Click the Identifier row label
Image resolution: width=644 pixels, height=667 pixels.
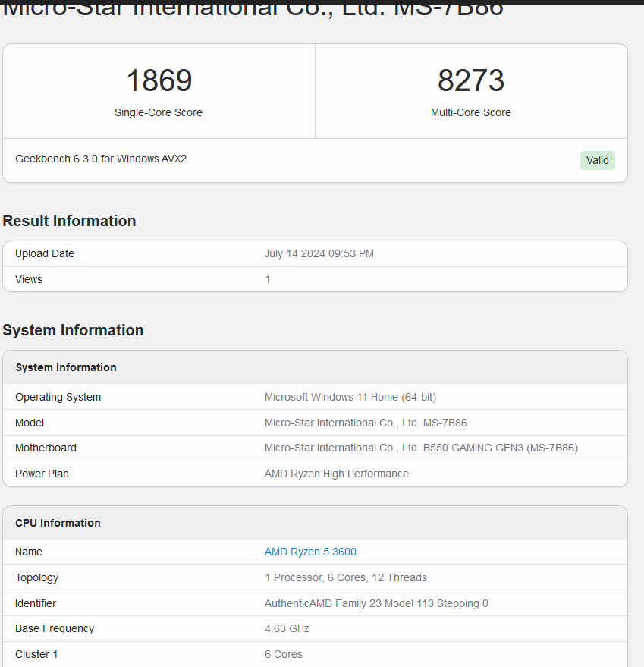point(36,603)
